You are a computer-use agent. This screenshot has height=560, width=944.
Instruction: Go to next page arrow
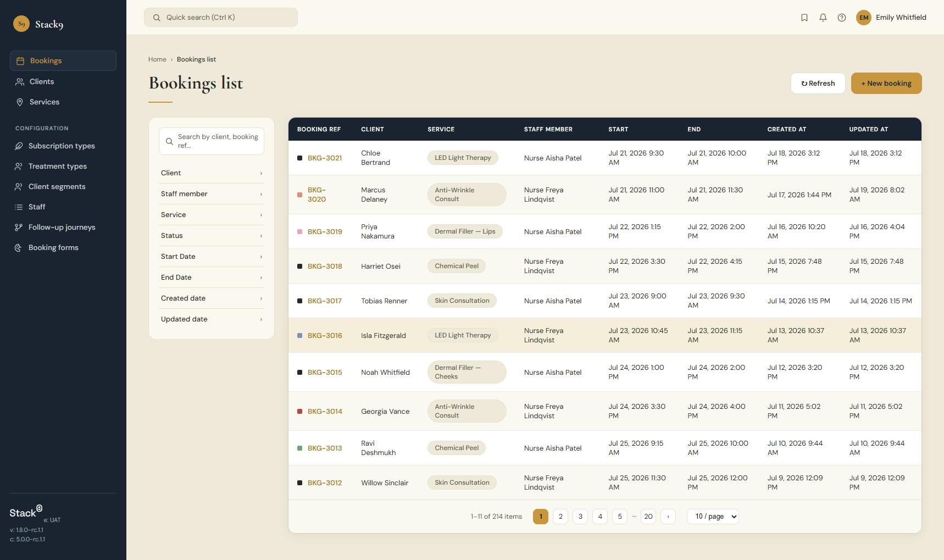(x=668, y=517)
